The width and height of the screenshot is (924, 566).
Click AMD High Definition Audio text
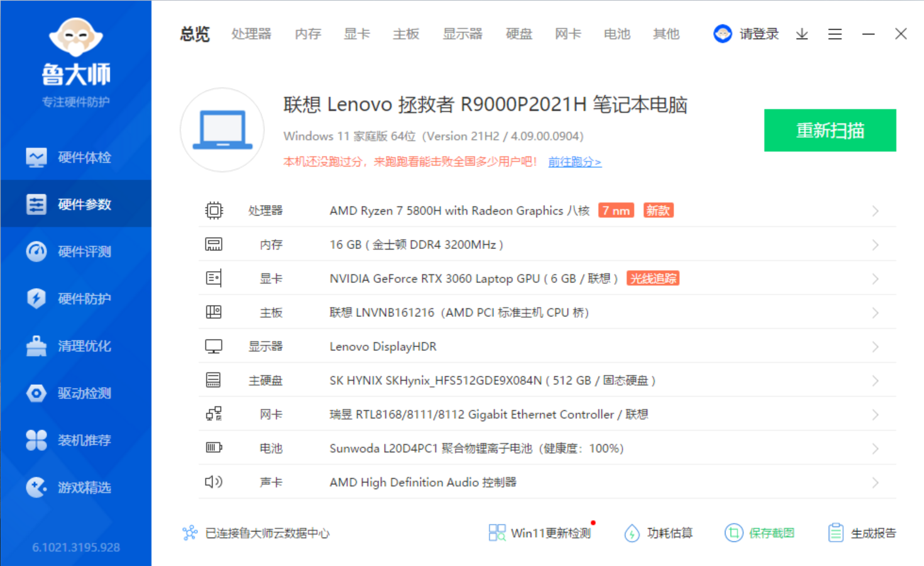pos(423,482)
